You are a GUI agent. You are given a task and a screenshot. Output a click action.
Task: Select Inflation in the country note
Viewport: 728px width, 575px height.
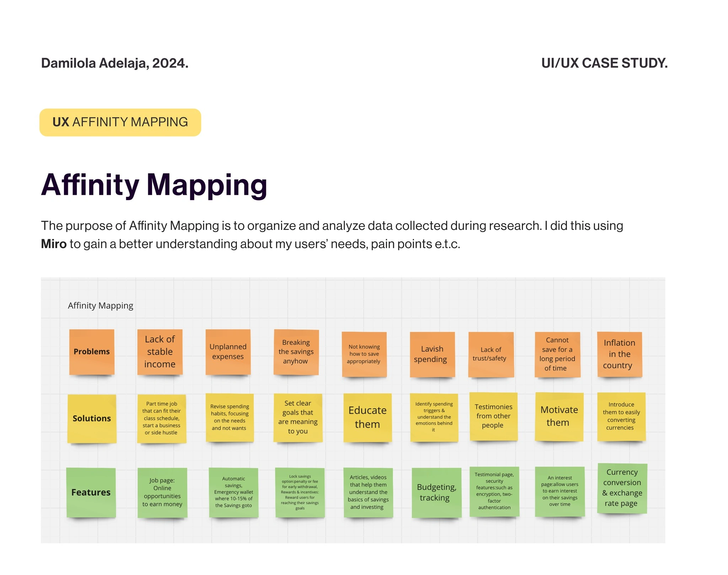pyautogui.click(x=620, y=354)
